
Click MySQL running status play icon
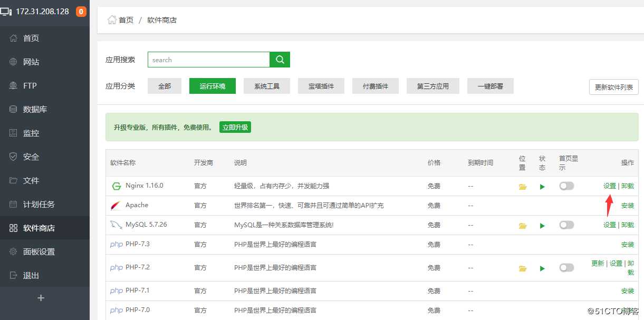[542, 226]
